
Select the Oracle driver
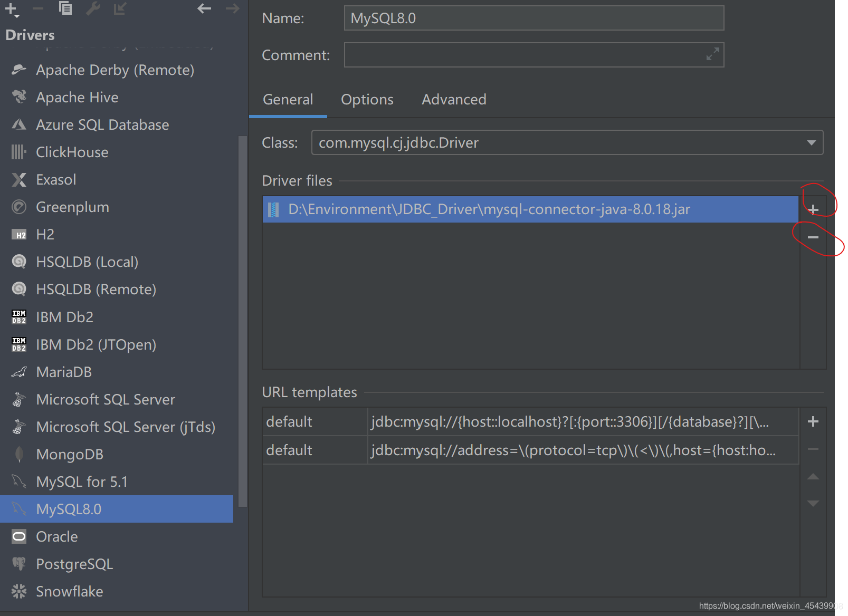117,536
